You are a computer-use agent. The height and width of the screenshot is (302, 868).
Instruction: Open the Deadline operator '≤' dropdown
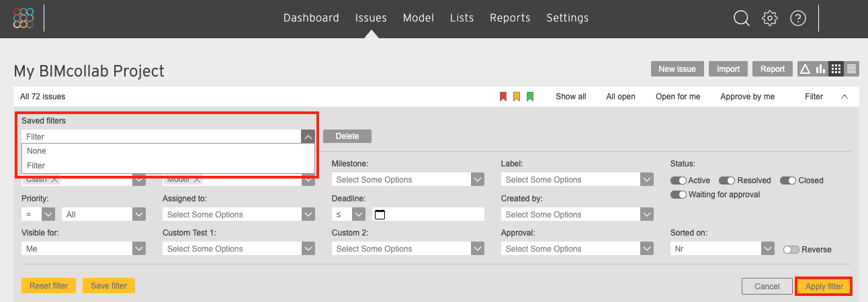click(349, 214)
